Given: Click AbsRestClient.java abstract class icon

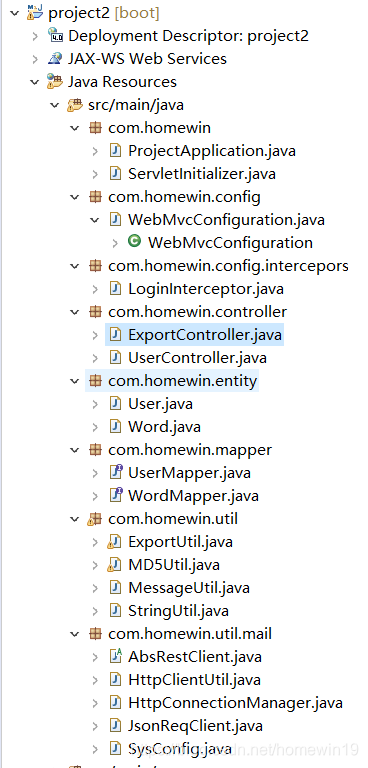Looking at the screenshot, I should click(115, 657).
